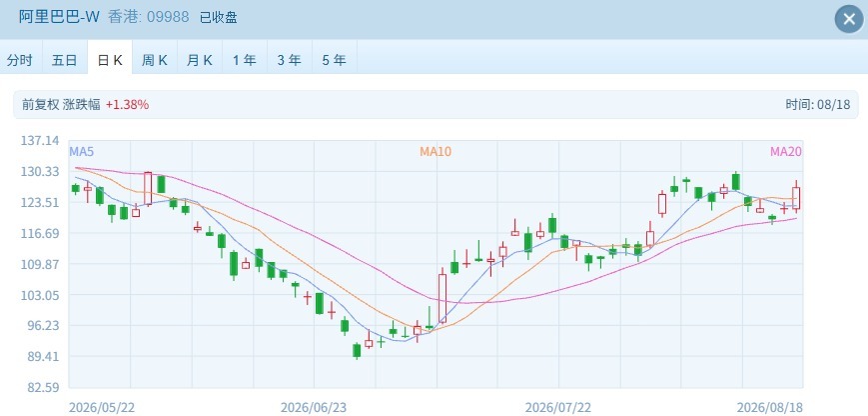Switch to the 分时 tab
The height and width of the screenshot is (416, 868).
(x=21, y=60)
